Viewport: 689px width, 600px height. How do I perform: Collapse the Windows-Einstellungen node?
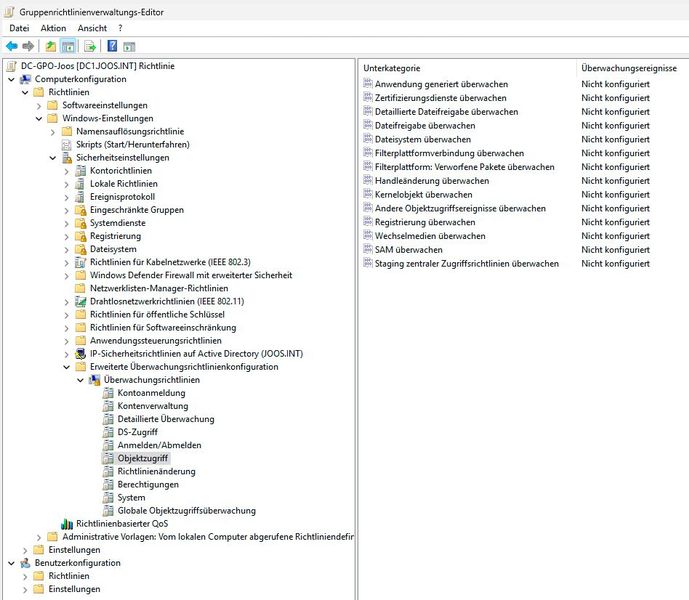(39, 118)
